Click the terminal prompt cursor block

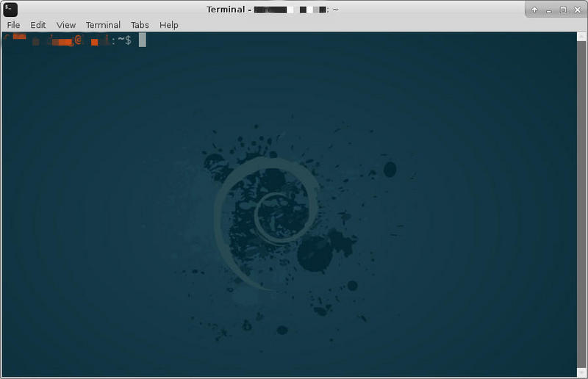click(x=143, y=40)
